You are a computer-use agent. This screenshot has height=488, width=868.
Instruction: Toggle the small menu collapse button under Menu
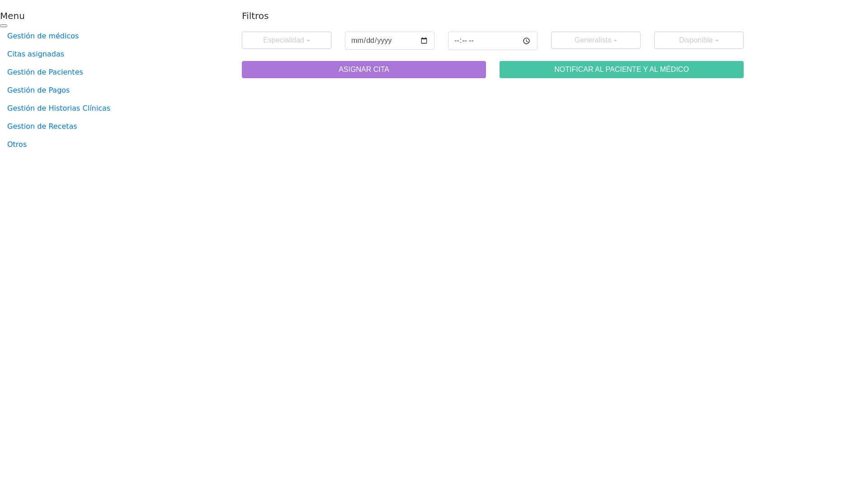coord(4,26)
